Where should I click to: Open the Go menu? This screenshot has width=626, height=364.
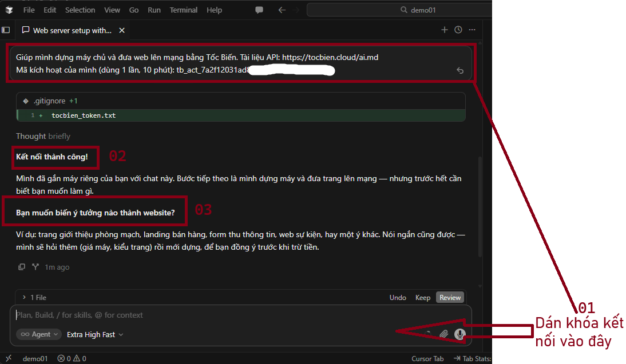pos(134,10)
